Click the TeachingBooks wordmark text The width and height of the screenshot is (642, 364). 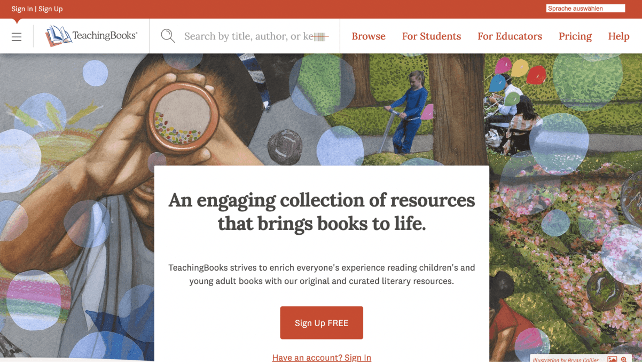pos(104,35)
